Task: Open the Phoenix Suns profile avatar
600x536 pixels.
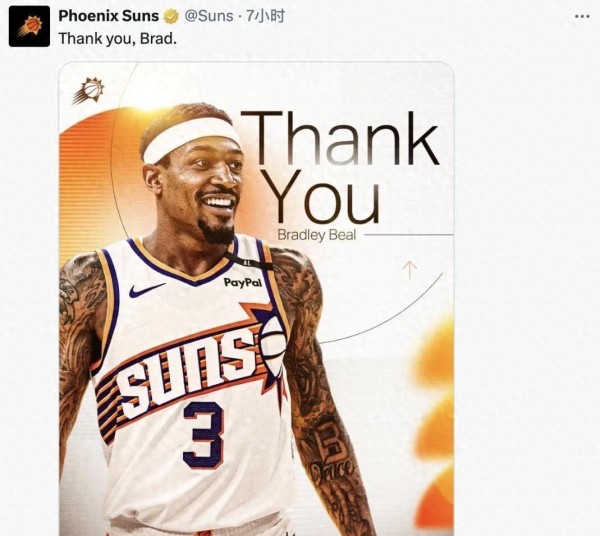Action: pos(29,26)
